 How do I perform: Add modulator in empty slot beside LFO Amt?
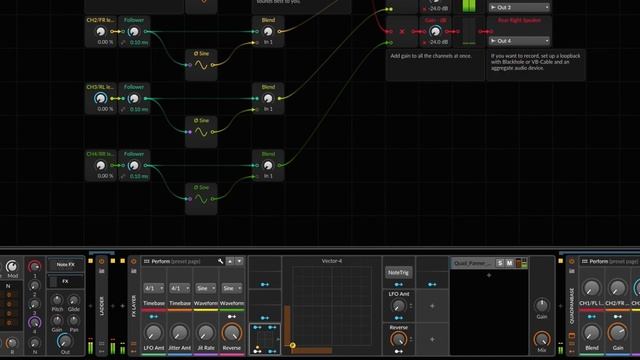[x=432, y=306]
